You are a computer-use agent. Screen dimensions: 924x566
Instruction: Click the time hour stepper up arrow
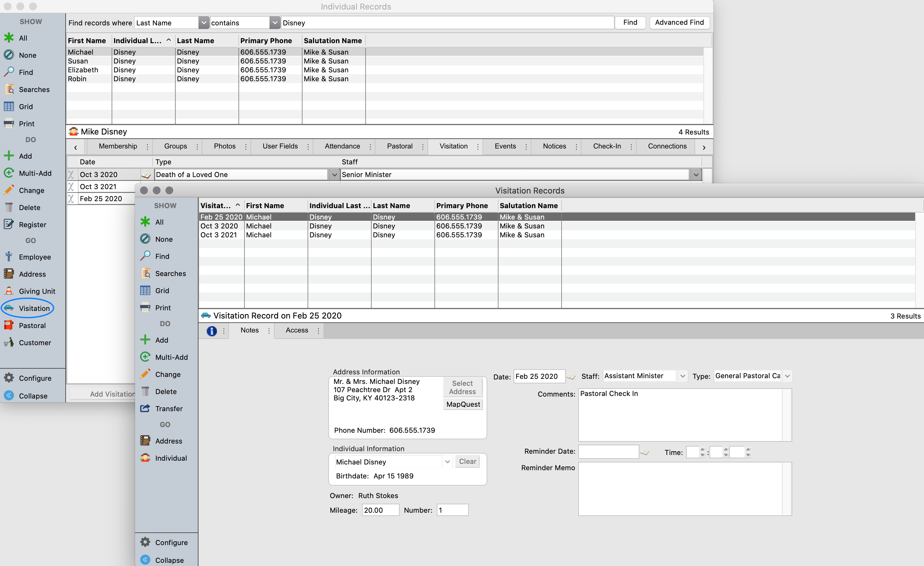tap(702, 449)
